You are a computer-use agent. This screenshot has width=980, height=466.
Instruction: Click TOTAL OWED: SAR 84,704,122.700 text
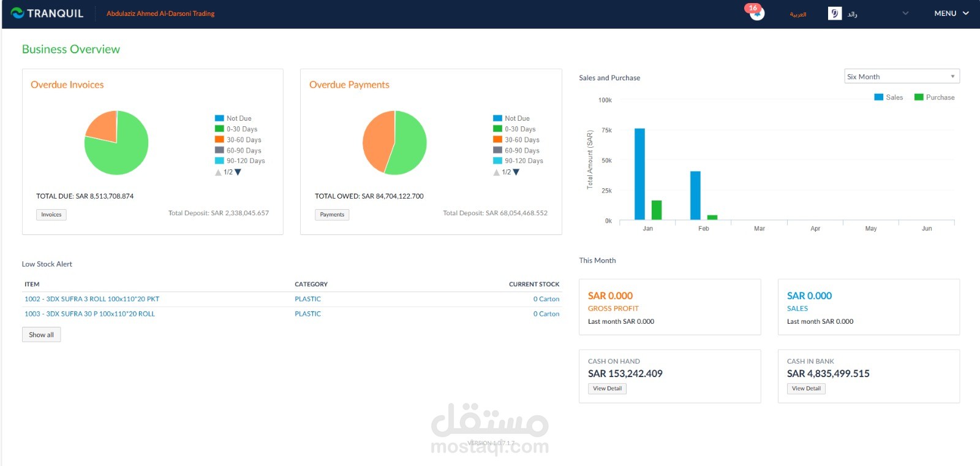(369, 196)
